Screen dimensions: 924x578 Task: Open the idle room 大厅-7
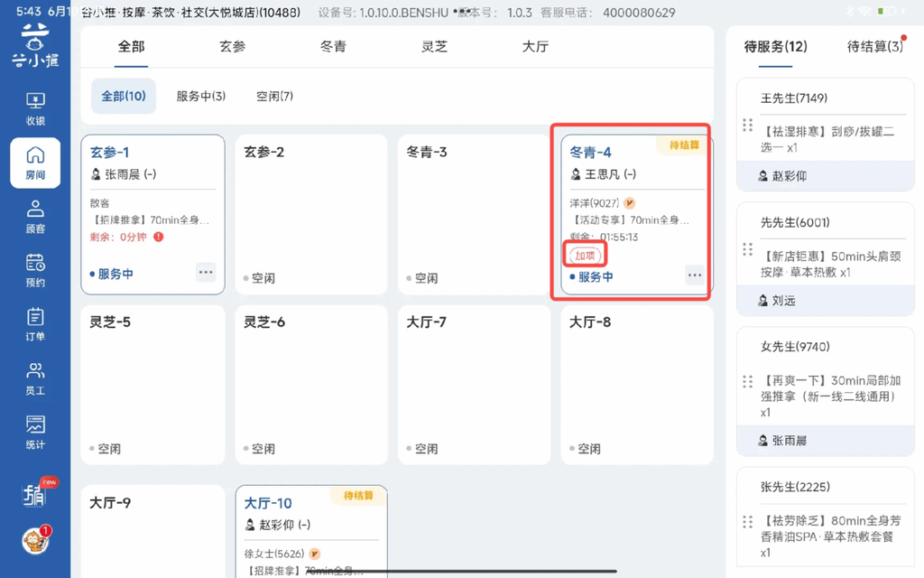tap(474, 385)
